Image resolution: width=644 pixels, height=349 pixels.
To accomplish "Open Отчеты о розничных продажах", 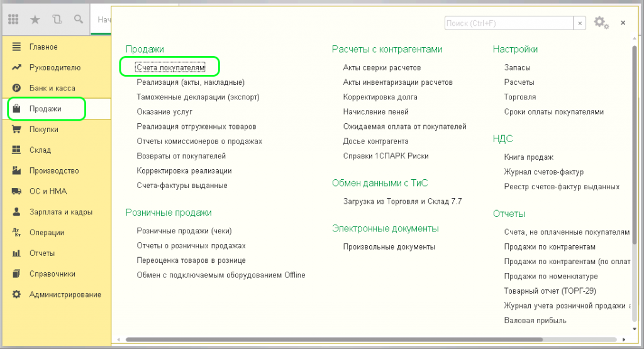I will pos(191,245).
